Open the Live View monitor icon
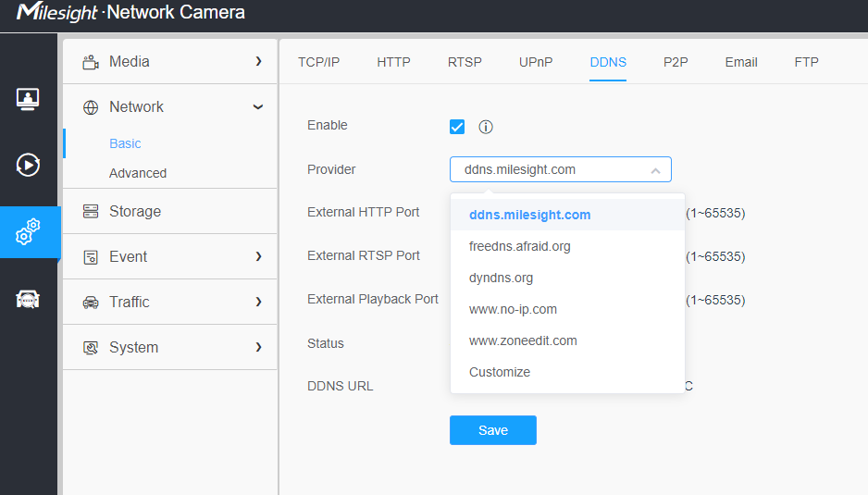 28,100
